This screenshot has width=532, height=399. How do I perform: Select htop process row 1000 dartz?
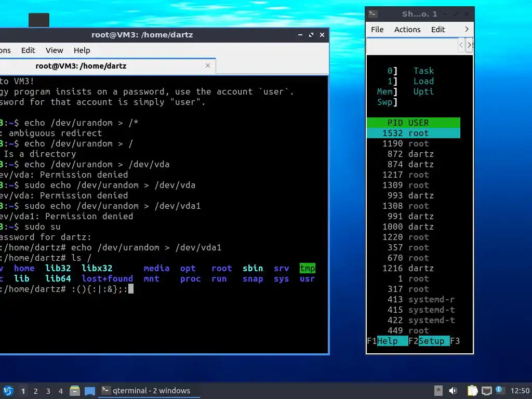point(413,227)
